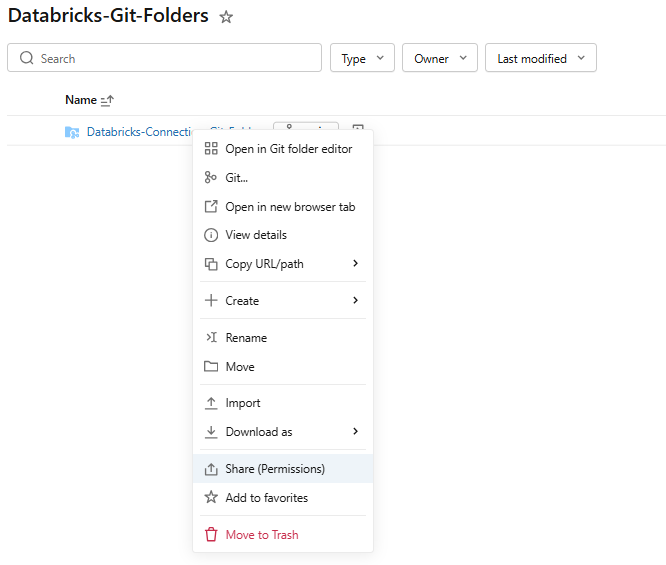Select View details from the menu
The image size is (666, 565).
(x=283, y=235)
